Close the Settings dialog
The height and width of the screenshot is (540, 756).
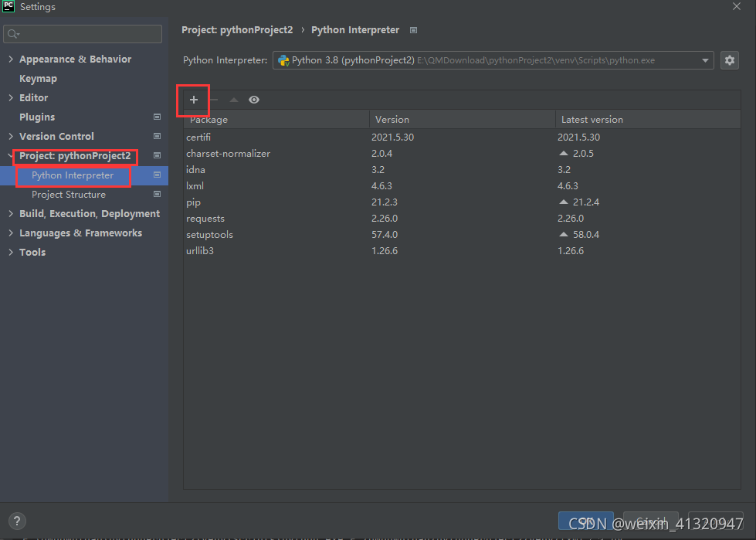pos(736,7)
